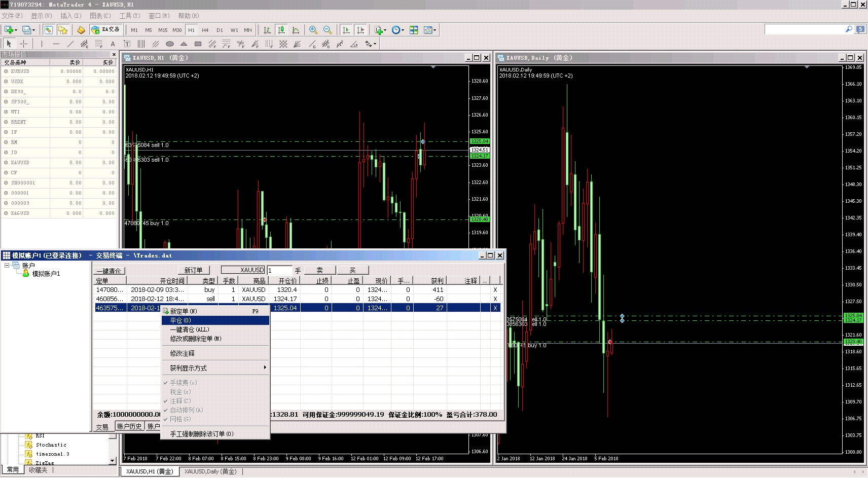Select the text label 'A' tool
The width and height of the screenshot is (868, 478).
coord(113,44)
